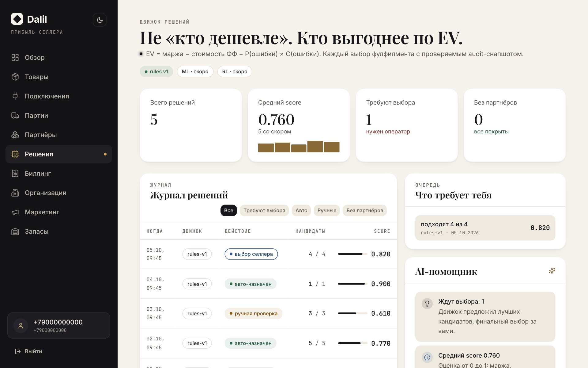Click the ML · скоро chip
The image size is (588, 368).
(x=195, y=71)
